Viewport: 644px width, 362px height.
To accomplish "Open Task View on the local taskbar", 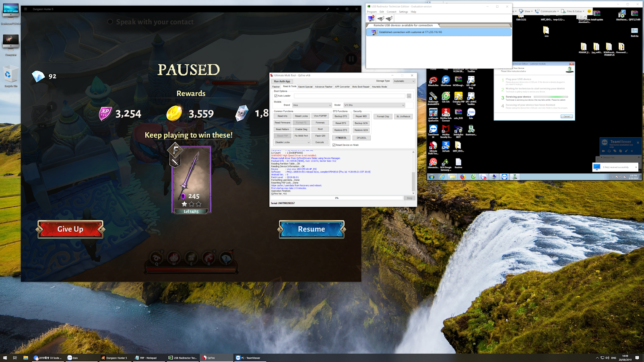I will [15, 358].
